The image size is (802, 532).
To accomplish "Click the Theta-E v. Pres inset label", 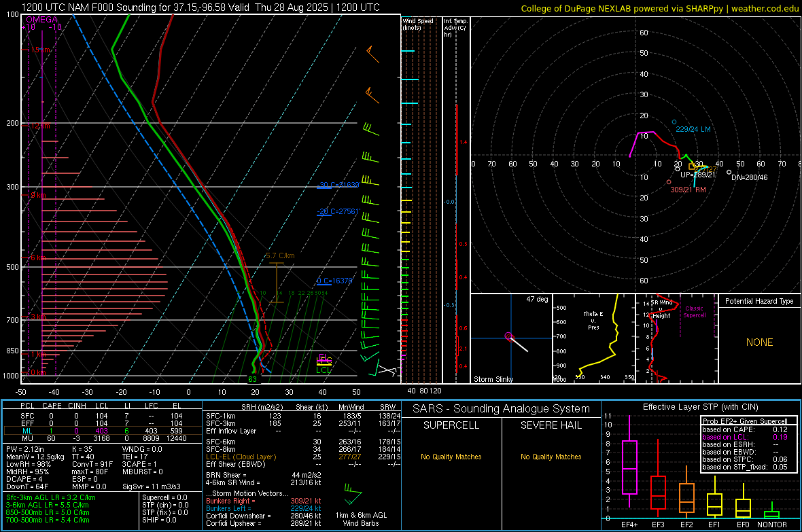I will click(x=593, y=320).
